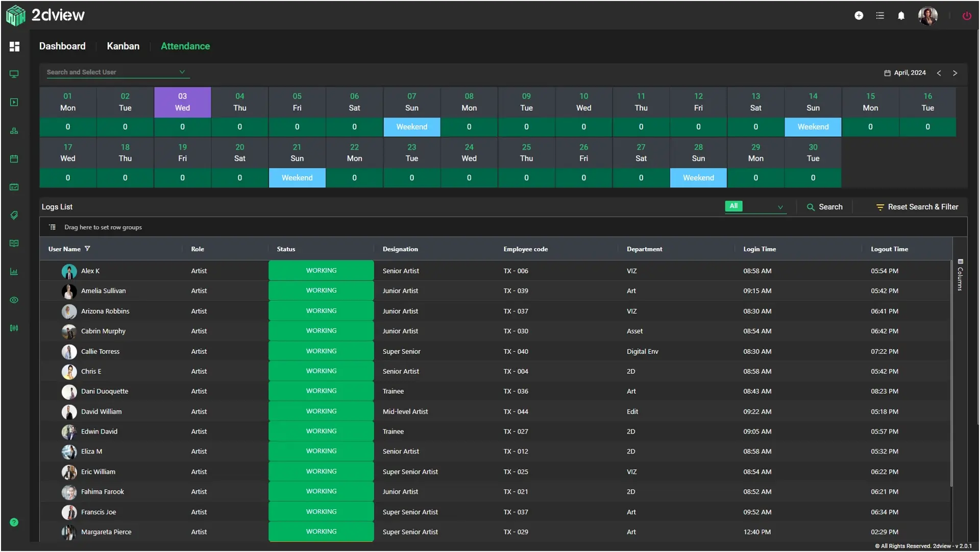Screen dimensions: 980x552
Task: Click the eye icon in left sidebar
Action: (x=14, y=300)
